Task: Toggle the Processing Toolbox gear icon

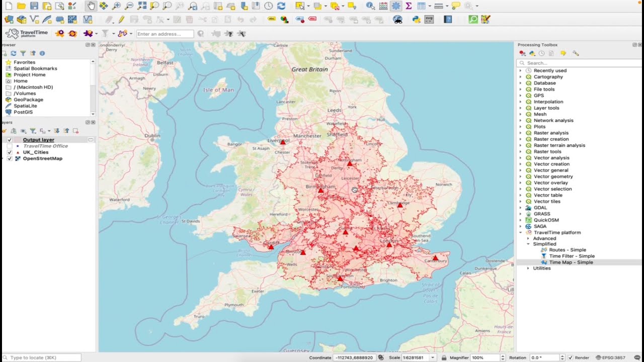Action: [396, 6]
